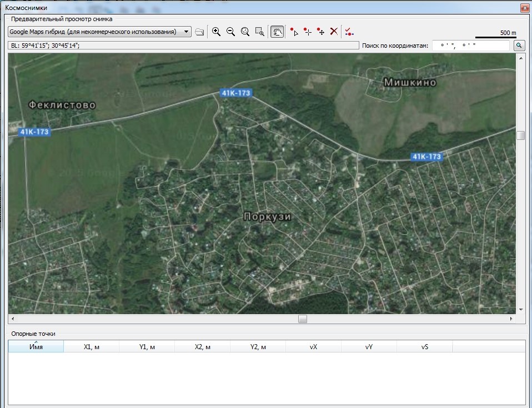This screenshot has height=408, width=532.
Task: Sort table by the Имя column
Action: pos(36,347)
